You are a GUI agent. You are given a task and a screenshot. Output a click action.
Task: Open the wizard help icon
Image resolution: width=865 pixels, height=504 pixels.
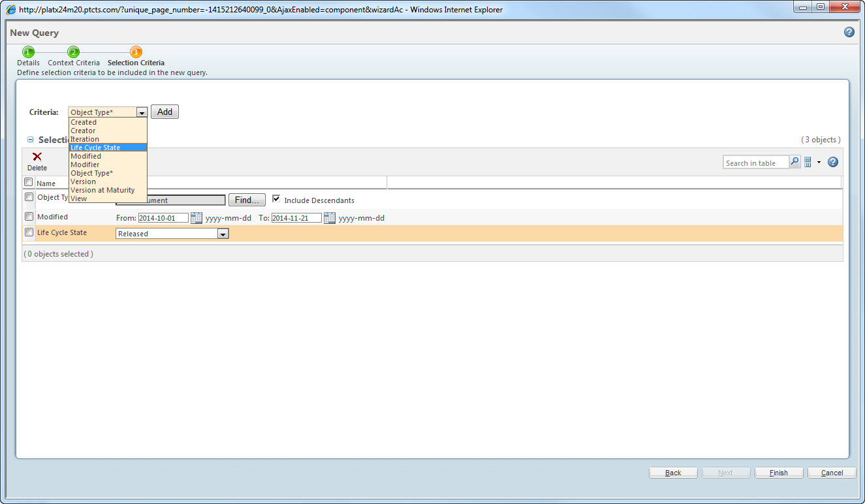pyautogui.click(x=849, y=32)
